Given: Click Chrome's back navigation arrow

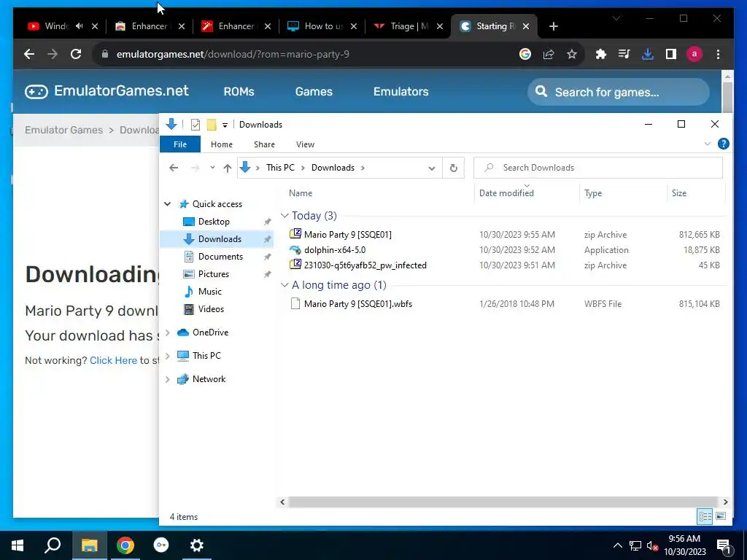Looking at the screenshot, I should click(29, 54).
